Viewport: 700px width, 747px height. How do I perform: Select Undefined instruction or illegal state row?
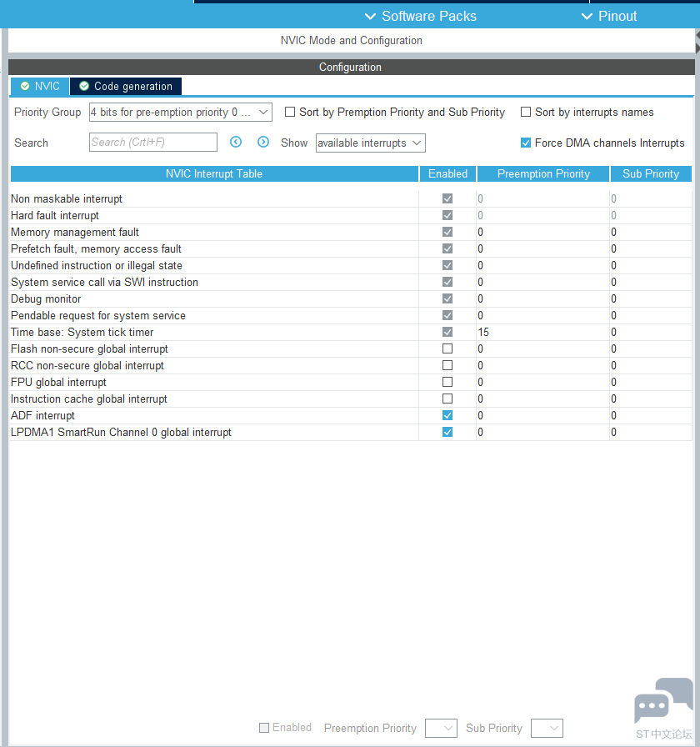(351, 265)
